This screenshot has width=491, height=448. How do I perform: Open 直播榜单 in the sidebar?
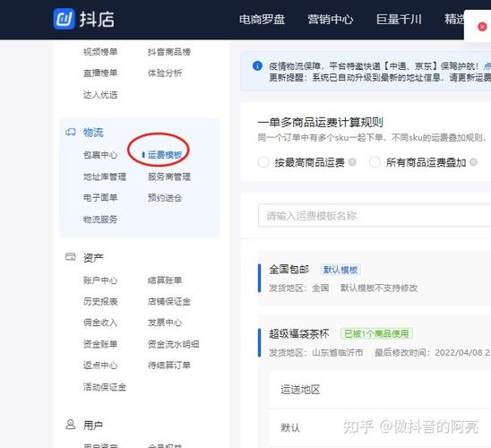tap(100, 73)
